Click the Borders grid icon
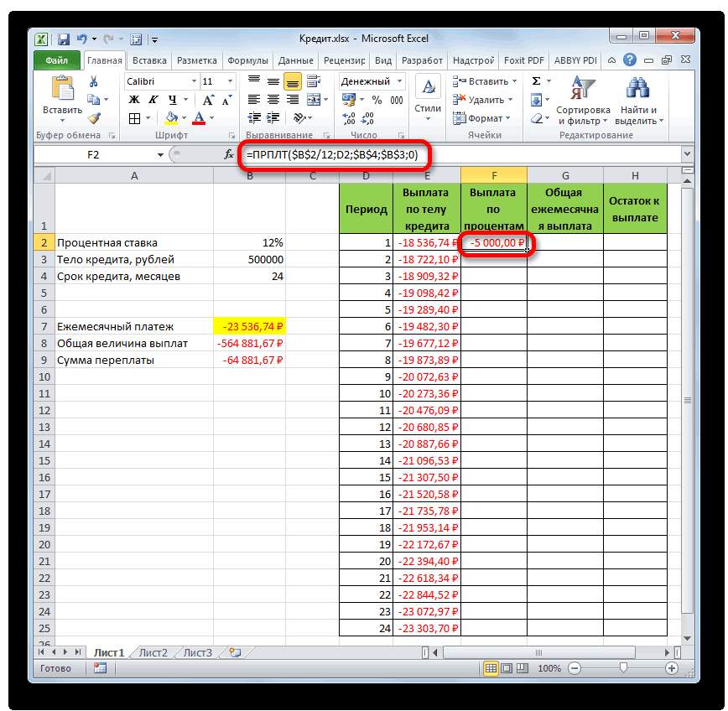This screenshot has height=711, width=728. click(x=134, y=119)
